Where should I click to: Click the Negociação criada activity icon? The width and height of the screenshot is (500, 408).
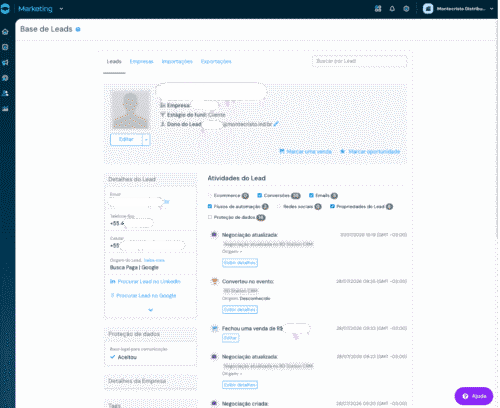coord(214,403)
